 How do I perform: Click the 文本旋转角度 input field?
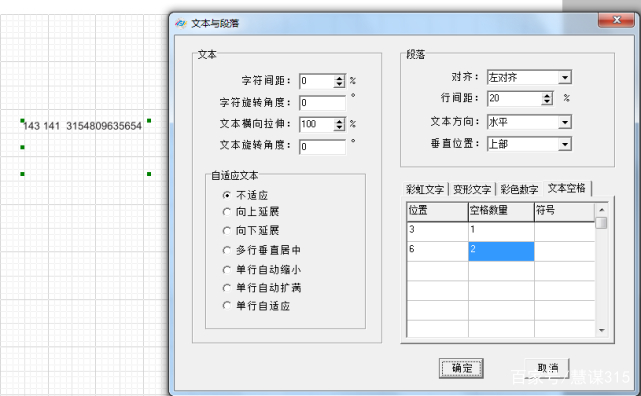[x=323, y=146]
